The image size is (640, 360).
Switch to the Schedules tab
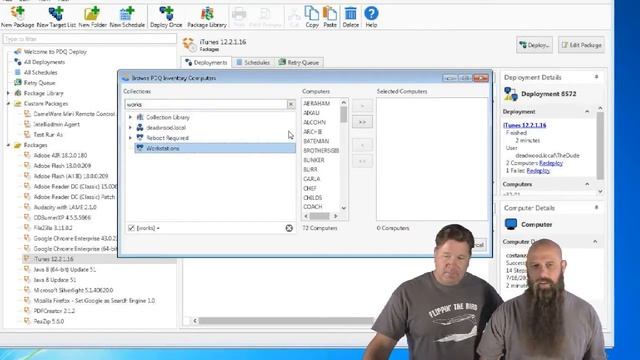253,62
